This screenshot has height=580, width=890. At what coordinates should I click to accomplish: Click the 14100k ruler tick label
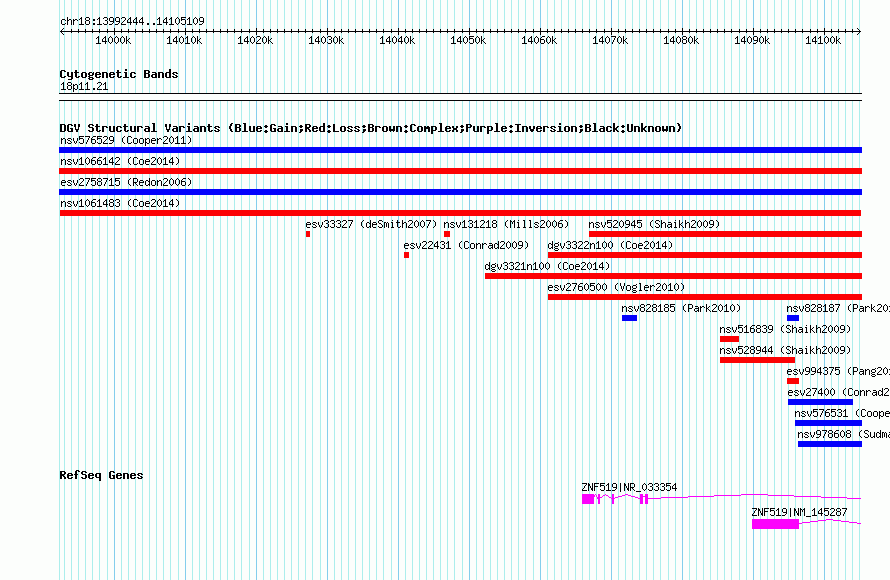[x=823, y=40]
